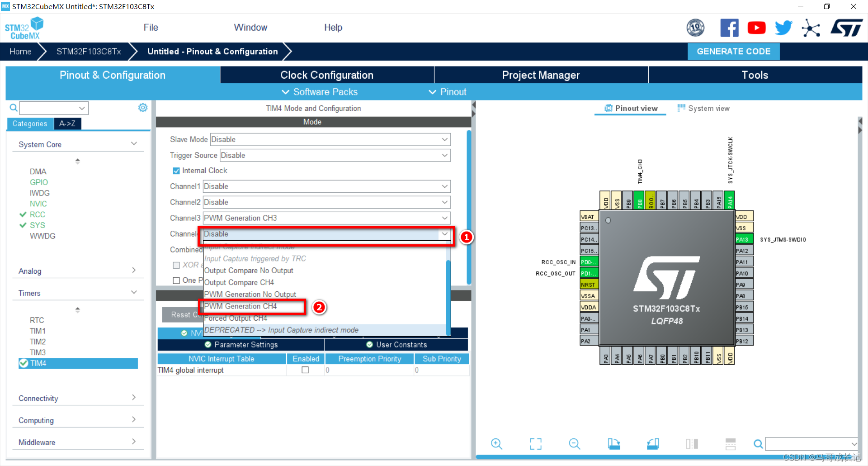Open the User Constants tab

tap(396, 345)
